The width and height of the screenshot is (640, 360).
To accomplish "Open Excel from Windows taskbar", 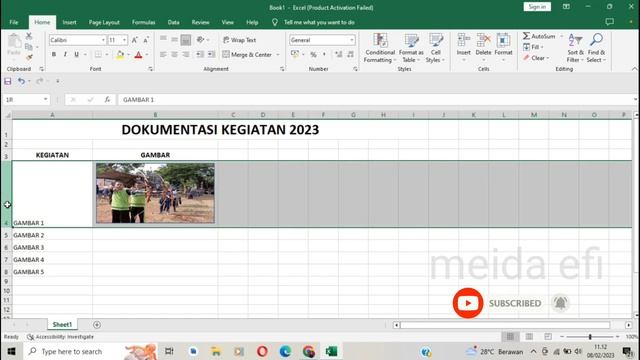I will (331, 351).
